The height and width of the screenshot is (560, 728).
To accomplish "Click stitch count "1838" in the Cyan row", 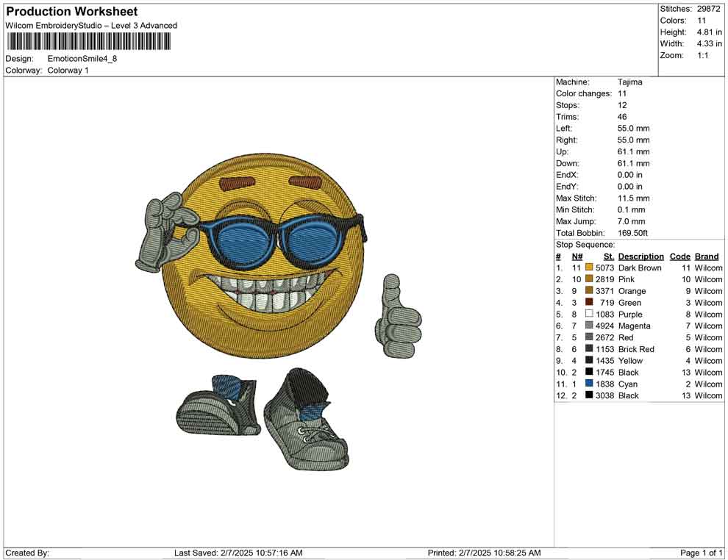I will pos(605,384).
